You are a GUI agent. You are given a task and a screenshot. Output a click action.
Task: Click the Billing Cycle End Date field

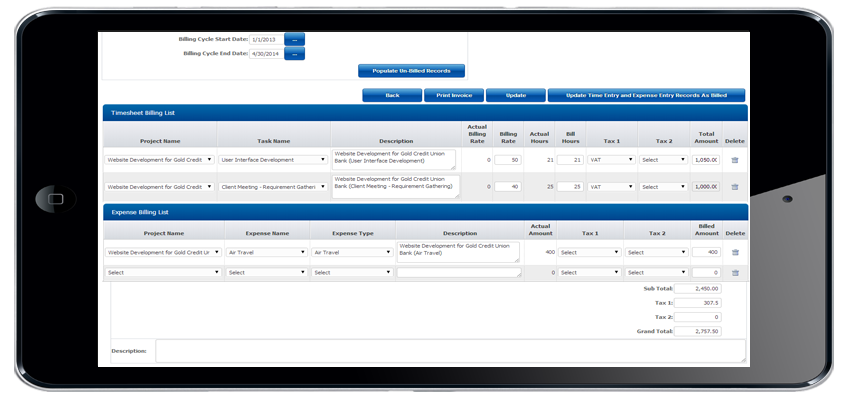point(266,54)
